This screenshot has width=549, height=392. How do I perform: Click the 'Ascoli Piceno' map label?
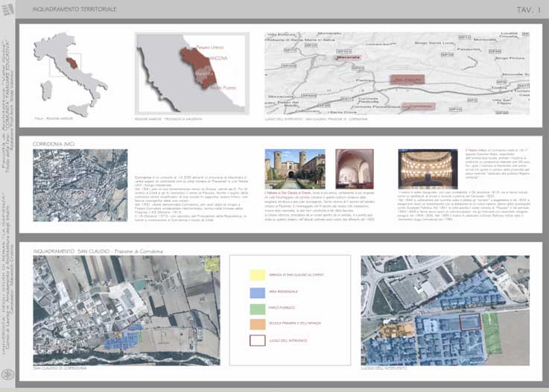(x=223, y=88)
